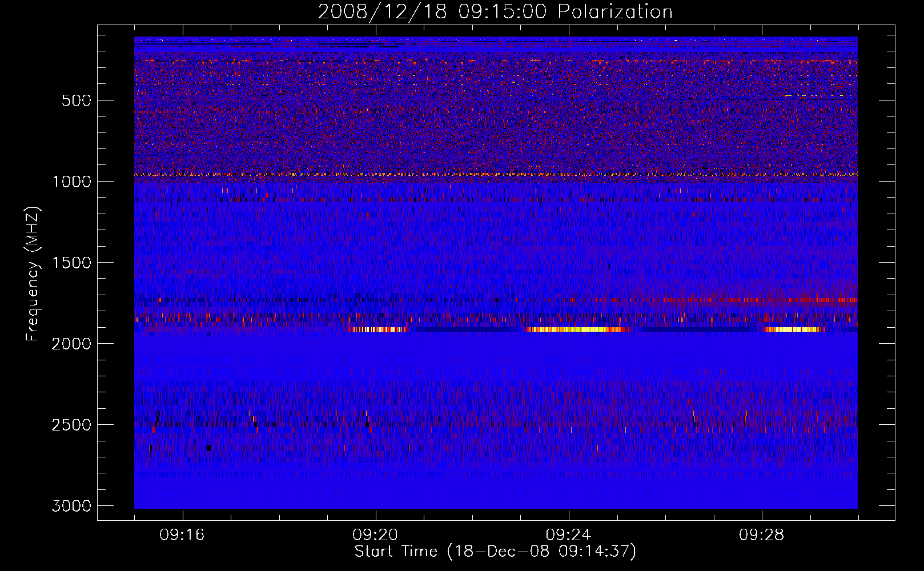Click the 'Frequency (MHZ)' axis label
The height and width of the screenshot is (571, 924).
pos(33,274)
